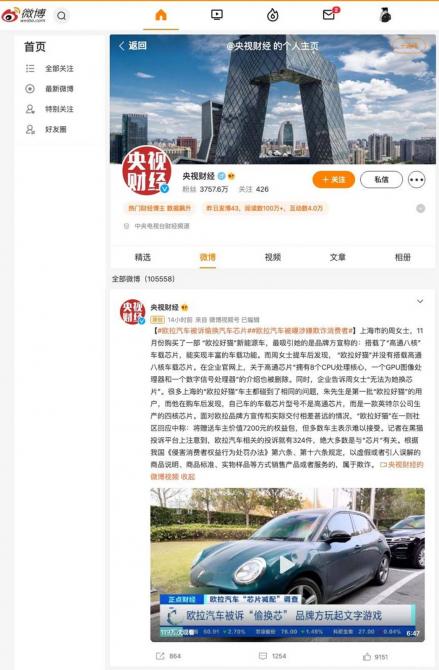This screenshot has height=670, width=439.
Task: Open the Weibo home icon
Action: pos(161,15)
